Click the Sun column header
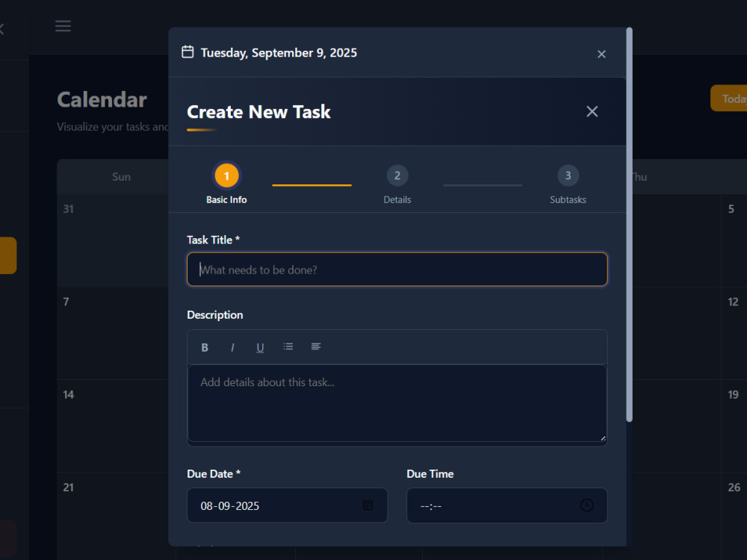The height and width of the screenshot is (560, 747). tap(121, 177)
